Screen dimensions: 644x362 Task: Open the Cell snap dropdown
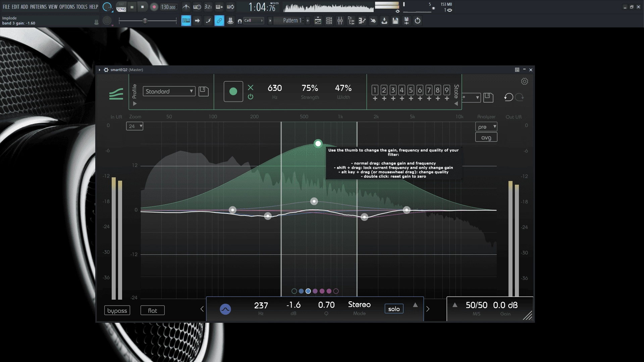click(x=254, y=20)
